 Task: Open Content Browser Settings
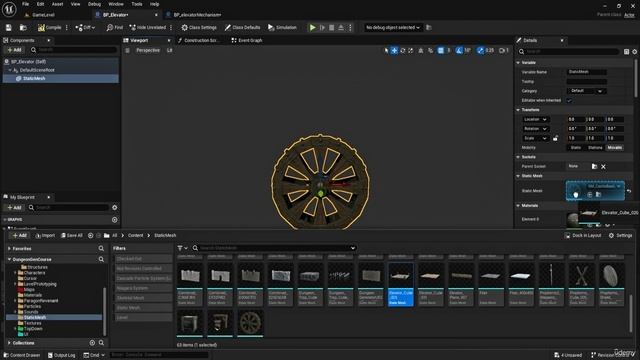620,236
